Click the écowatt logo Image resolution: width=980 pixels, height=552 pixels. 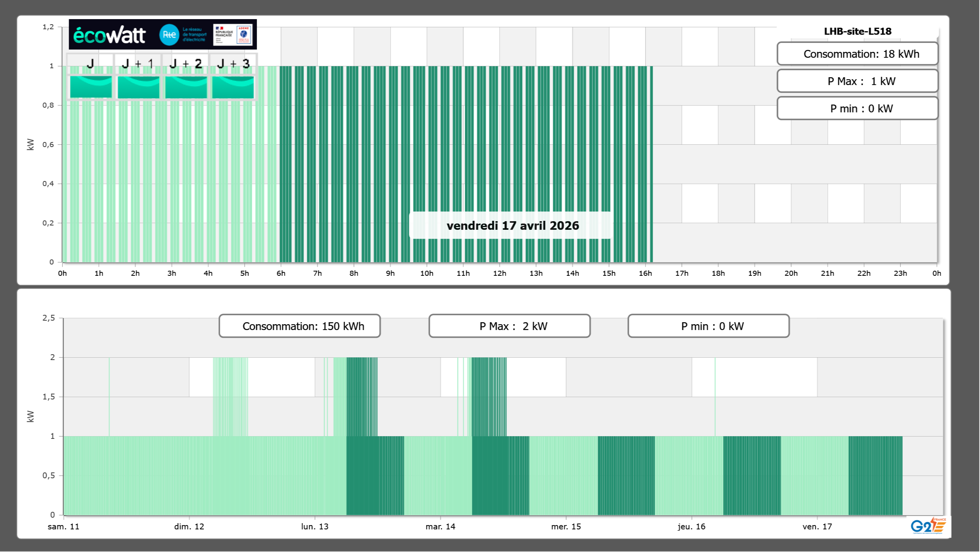pyautogui.click(x=110, y=35)
